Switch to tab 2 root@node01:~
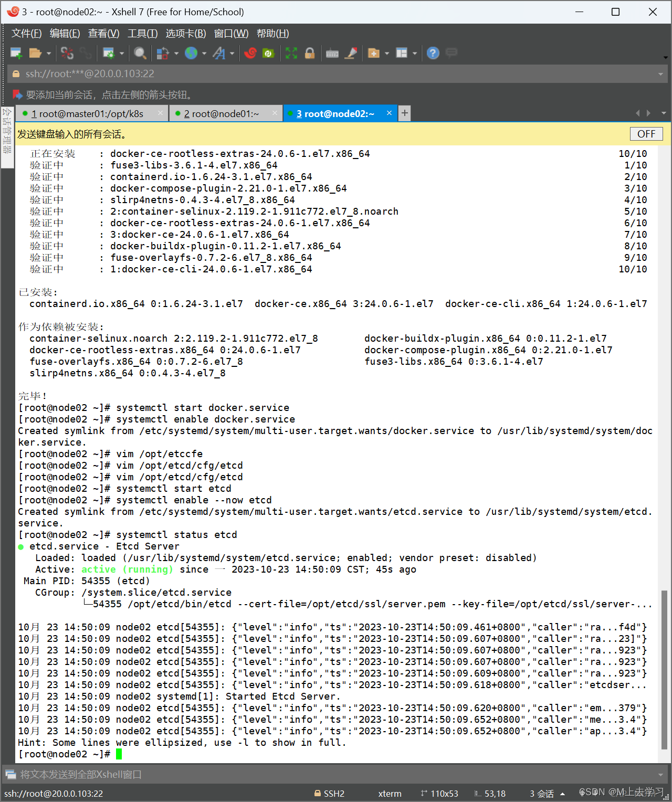This screenshot has height=802, width=672. coord(226,114)
